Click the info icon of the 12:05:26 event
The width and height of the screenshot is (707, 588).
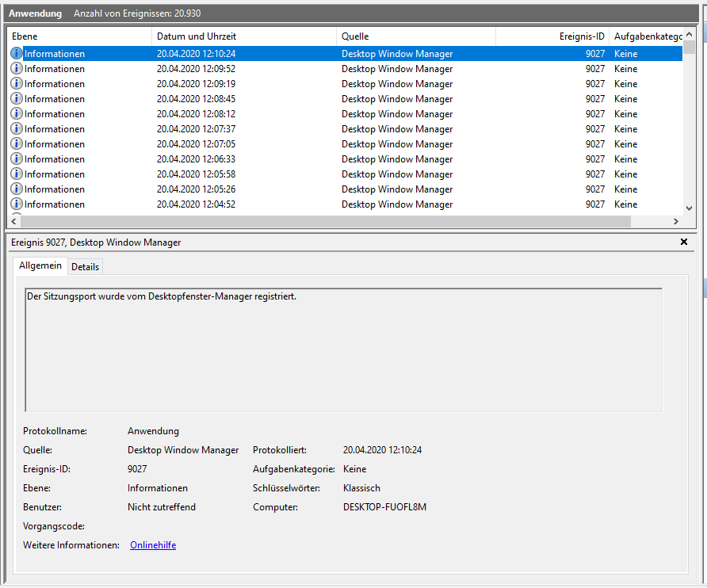click(16, 189)
